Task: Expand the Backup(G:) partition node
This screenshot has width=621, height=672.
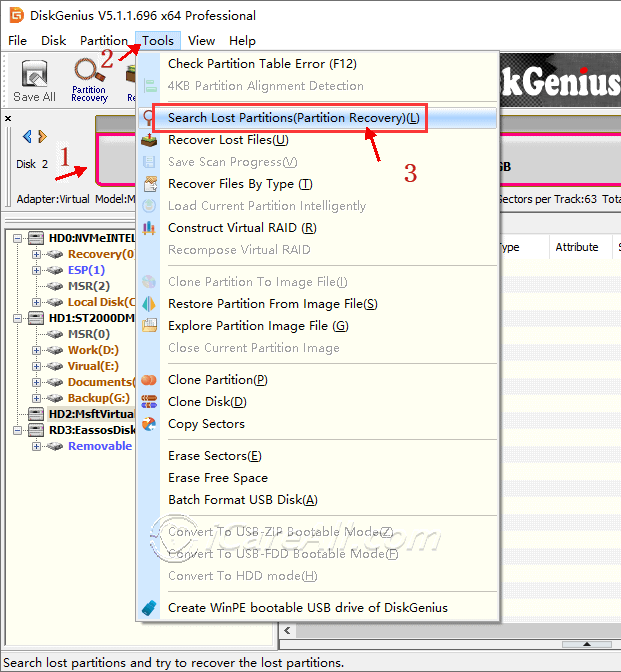Action: point(36,398)
